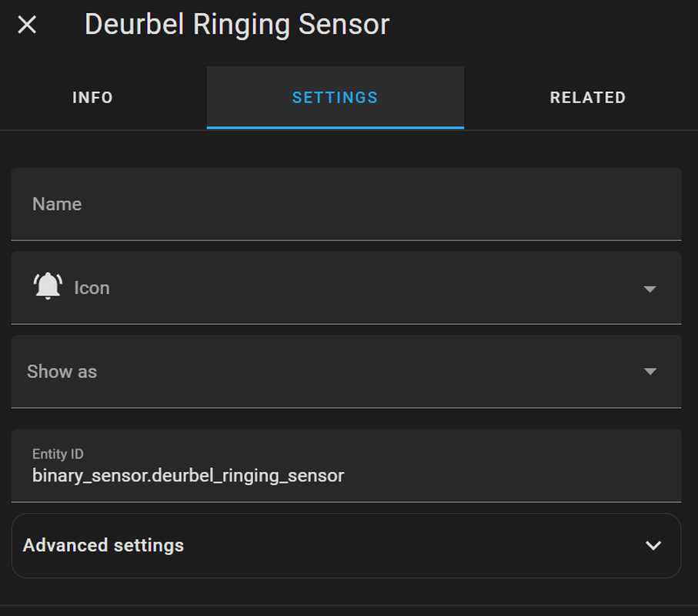Click the binary_sensor.deurbel_ringing_sensor value text
This screenshot has width=698, height=616.
pyautogui.click(x=188, y=476)
